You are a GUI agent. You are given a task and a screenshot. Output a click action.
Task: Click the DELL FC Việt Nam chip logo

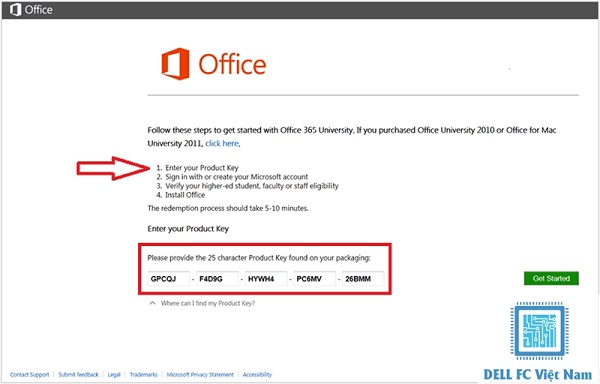click(539, 331)
